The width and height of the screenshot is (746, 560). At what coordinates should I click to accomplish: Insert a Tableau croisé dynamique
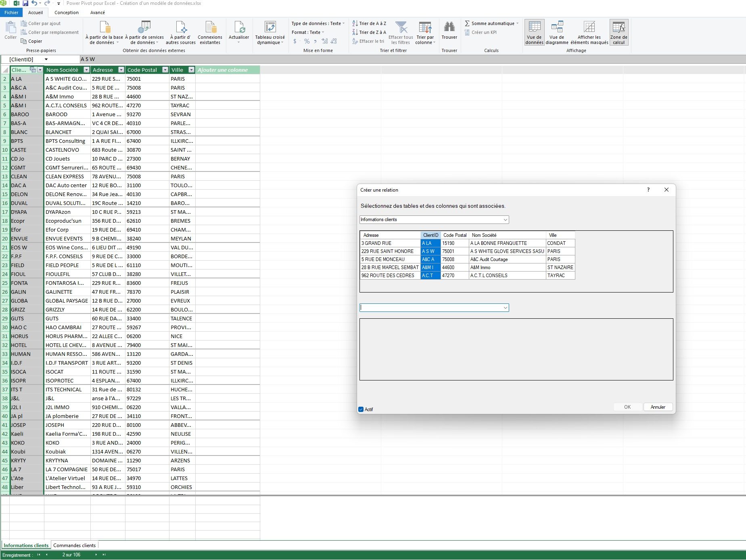pyautogui.click(x=270, y=33)
